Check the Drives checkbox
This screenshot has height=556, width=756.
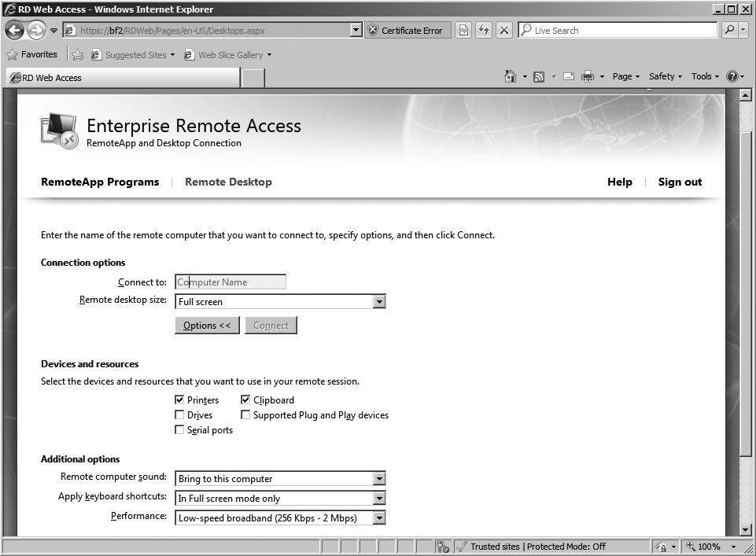[179, 414]
